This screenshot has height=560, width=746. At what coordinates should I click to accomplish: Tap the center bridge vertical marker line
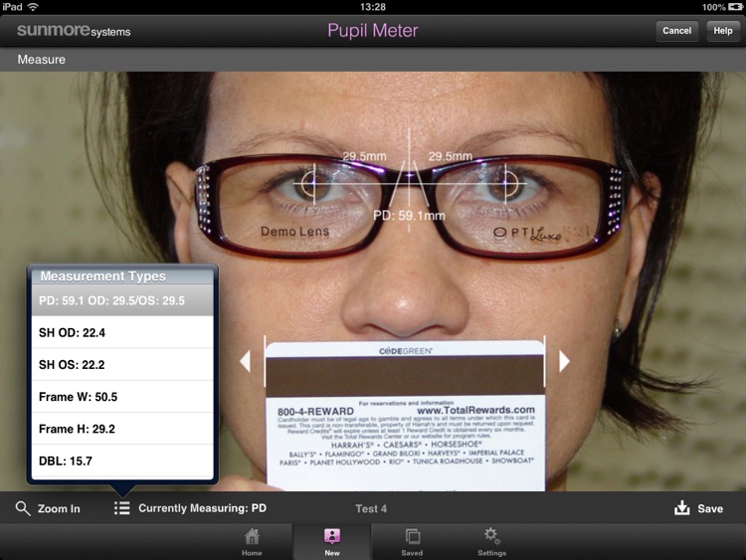[x=409, y=181]
